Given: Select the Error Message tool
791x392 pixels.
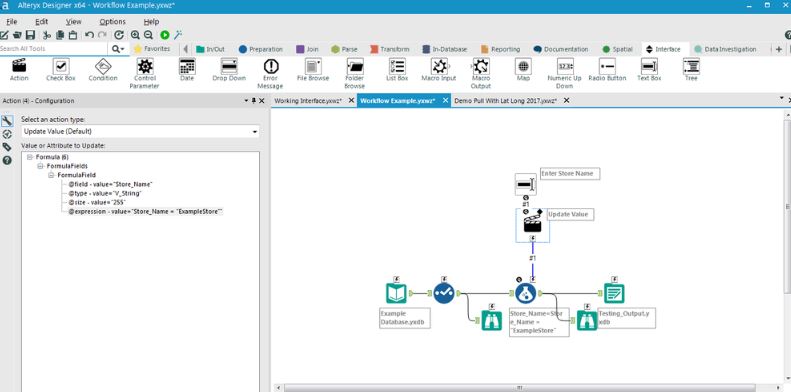Looking at the screenshot, I should pyautogui.click(x=271, y=74).
